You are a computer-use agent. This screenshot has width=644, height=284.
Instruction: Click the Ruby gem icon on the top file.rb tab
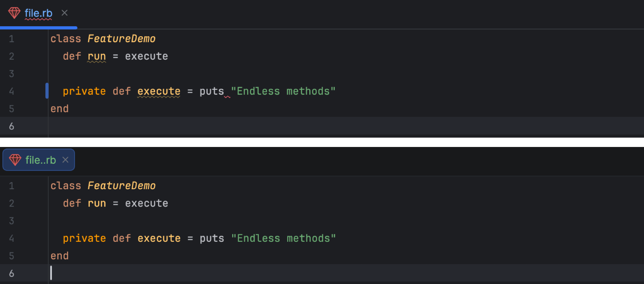[x=14, y=13]
